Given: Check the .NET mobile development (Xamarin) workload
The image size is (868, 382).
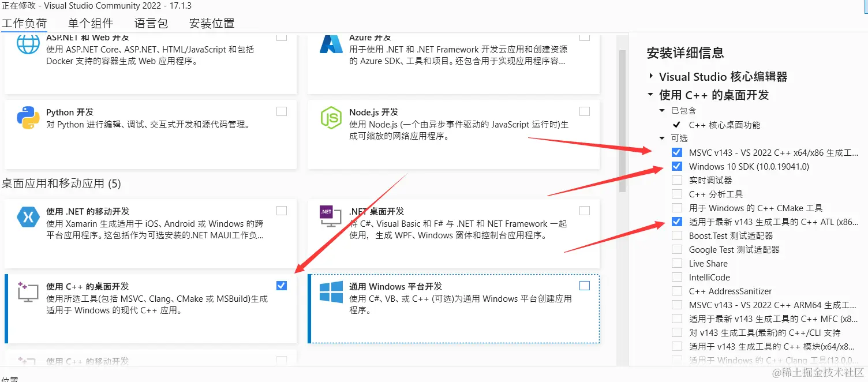Looking at the screenshot, I should point(282,211).
